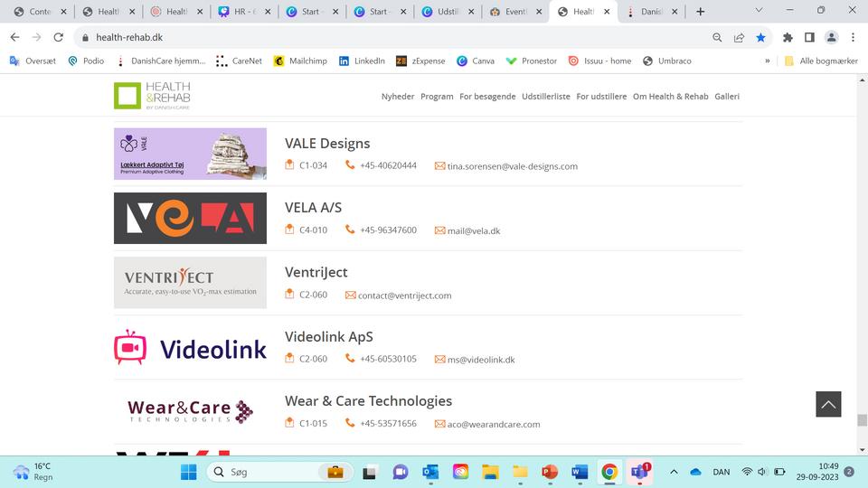
Task: Expand the hidden bookmarks chevron
Action: [x=768, y=61]
